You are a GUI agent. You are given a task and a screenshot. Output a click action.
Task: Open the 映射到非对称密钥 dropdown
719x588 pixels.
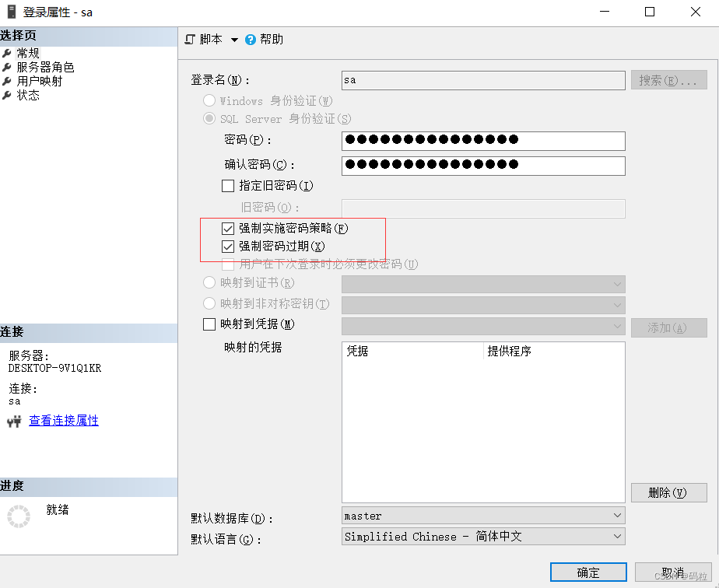483,305
